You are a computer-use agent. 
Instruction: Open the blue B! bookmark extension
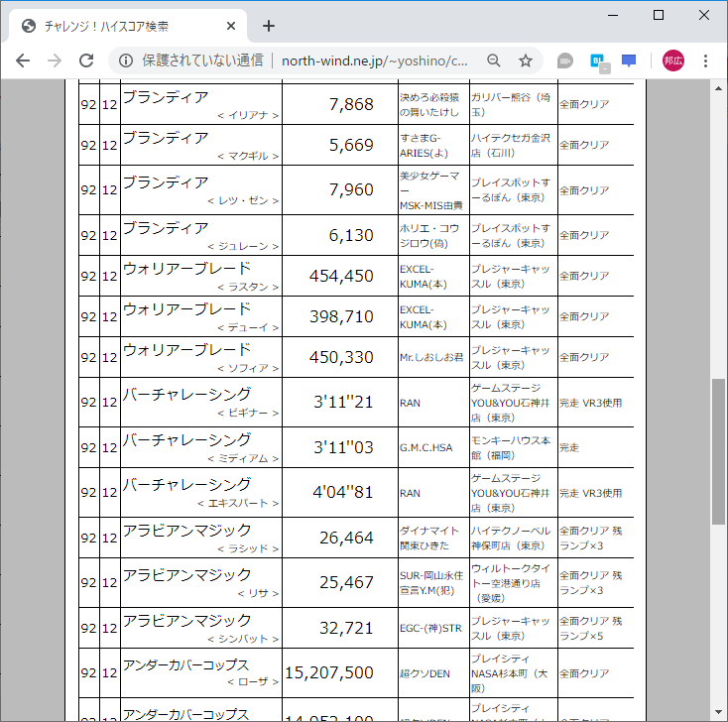click(x=599, y=61)
